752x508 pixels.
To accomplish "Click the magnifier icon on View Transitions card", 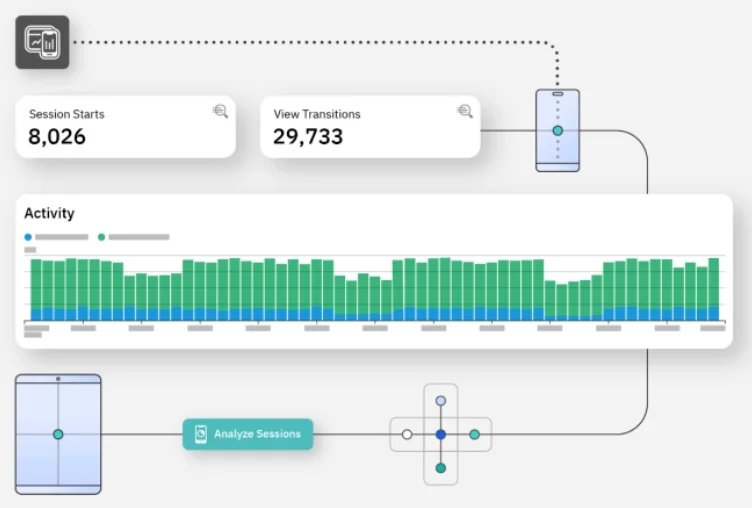I will tap(465, 112).
